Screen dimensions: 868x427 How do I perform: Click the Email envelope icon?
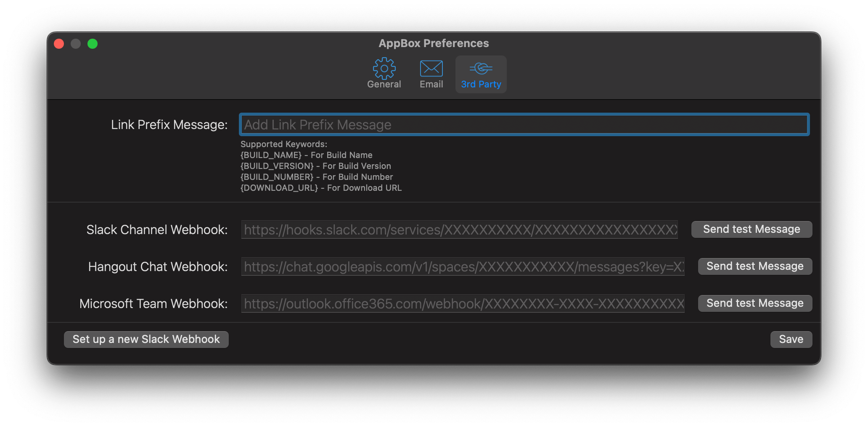(x=431, y=68)
